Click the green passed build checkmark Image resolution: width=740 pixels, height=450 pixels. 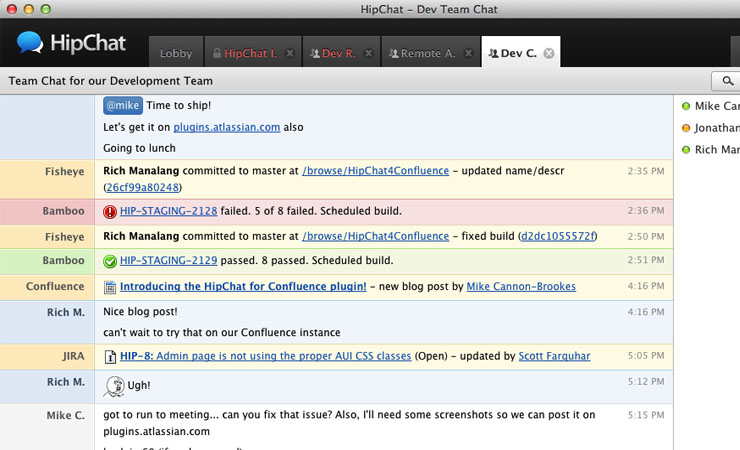click(110, 261)
